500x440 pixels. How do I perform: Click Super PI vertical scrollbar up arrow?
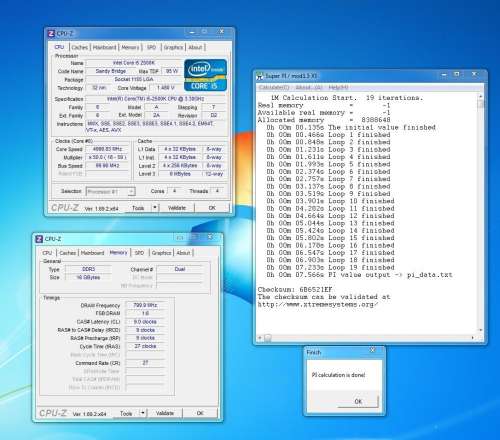[x=480, y=97]
